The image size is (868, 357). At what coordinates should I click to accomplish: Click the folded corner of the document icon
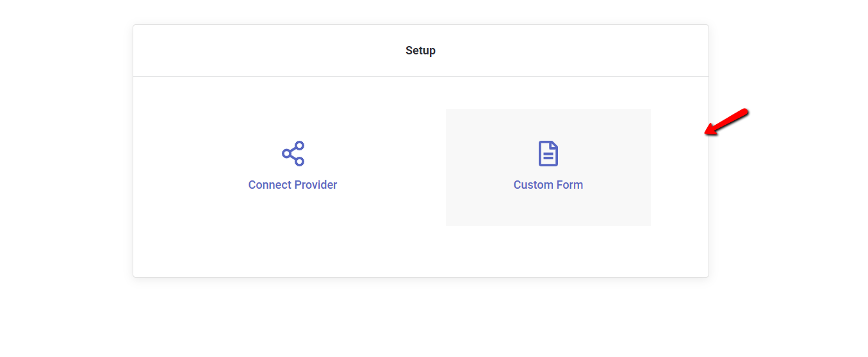(x=555, y=145)
